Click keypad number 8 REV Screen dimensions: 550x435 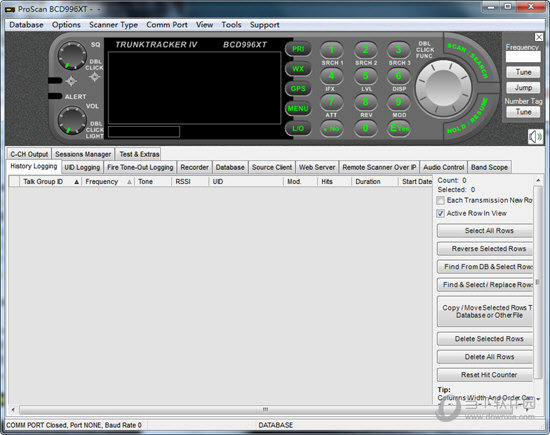pos(365,102)
